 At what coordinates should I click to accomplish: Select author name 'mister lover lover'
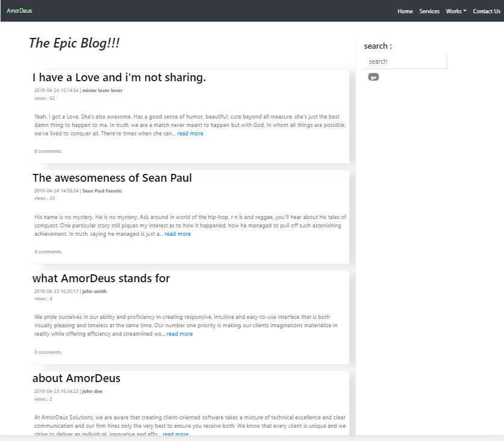click(102, 91)
